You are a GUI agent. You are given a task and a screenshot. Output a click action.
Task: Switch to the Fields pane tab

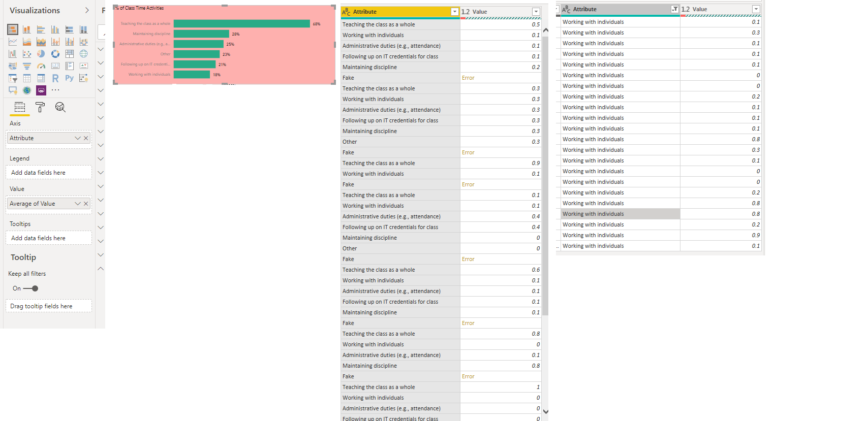(20, 107)
